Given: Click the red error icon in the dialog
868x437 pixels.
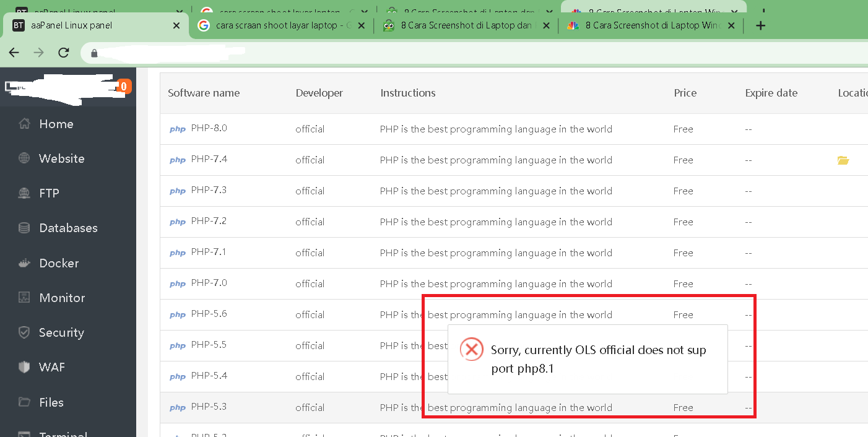Looking at the screenshot, I should (471, 349).
